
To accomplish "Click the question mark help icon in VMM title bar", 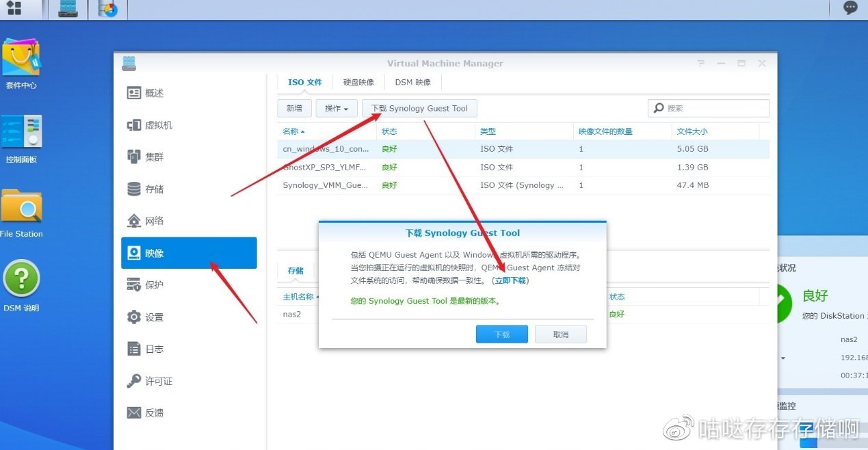I will 701,63.
